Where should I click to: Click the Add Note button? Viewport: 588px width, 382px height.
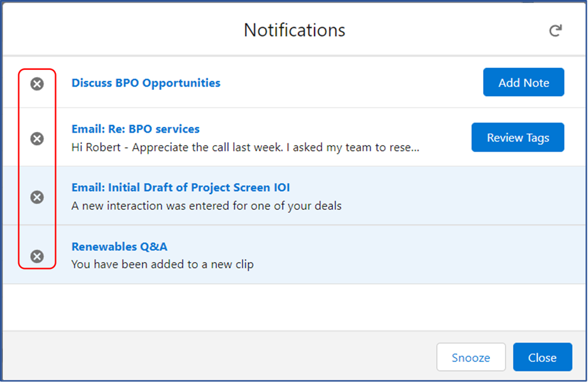click(x=523, y=82)
